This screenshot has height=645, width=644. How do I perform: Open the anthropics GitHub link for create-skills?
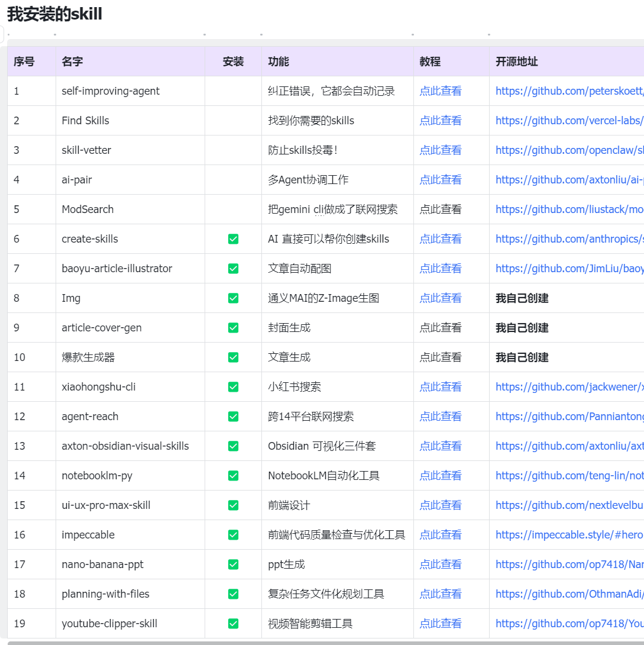click(569, 239)
